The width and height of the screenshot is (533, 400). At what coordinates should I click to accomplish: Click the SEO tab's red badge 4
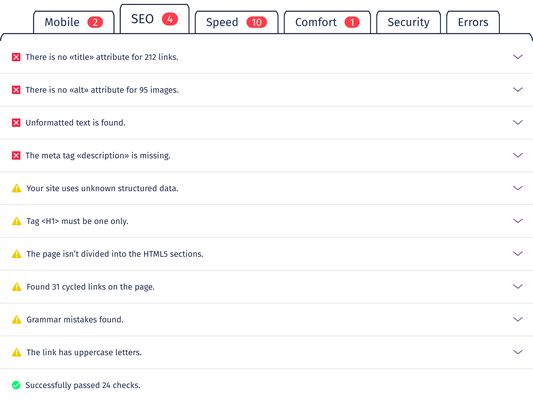(x=170, y=19)
